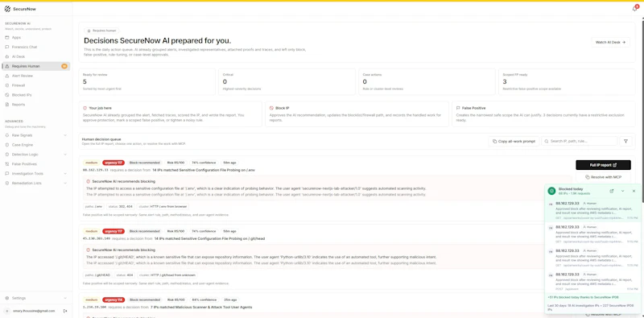Click the 'Block IP' info card
644x318 pixels.
[357, 114]
